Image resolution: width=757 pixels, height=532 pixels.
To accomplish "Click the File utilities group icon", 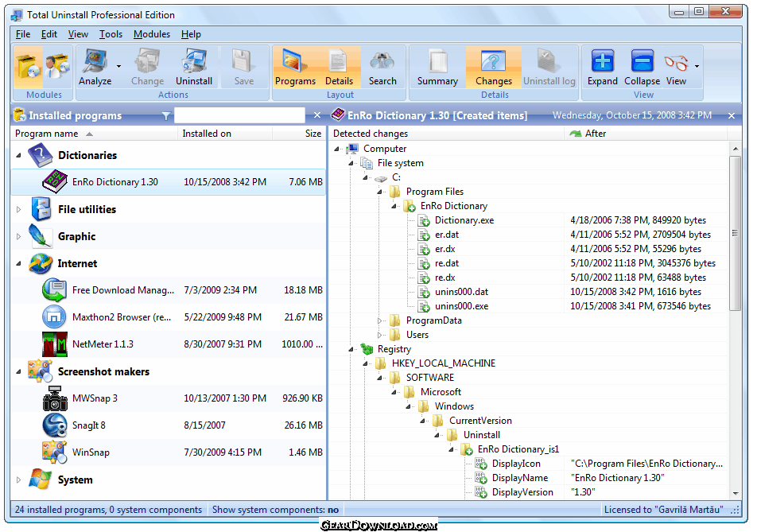I will pyautogui.click(x=41, y=209).
